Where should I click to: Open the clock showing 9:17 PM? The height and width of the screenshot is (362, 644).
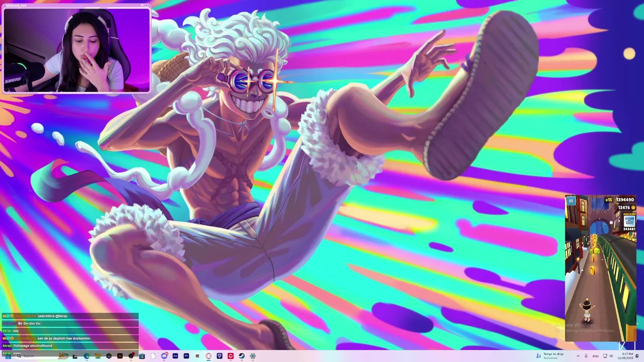625,356
